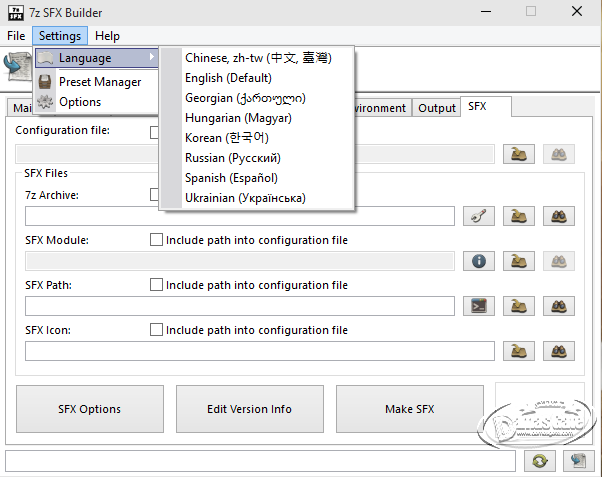The height and width of the screenshot is (477, 602).
Task: Click green refresh icon at bottom
Action: point(540,461)
